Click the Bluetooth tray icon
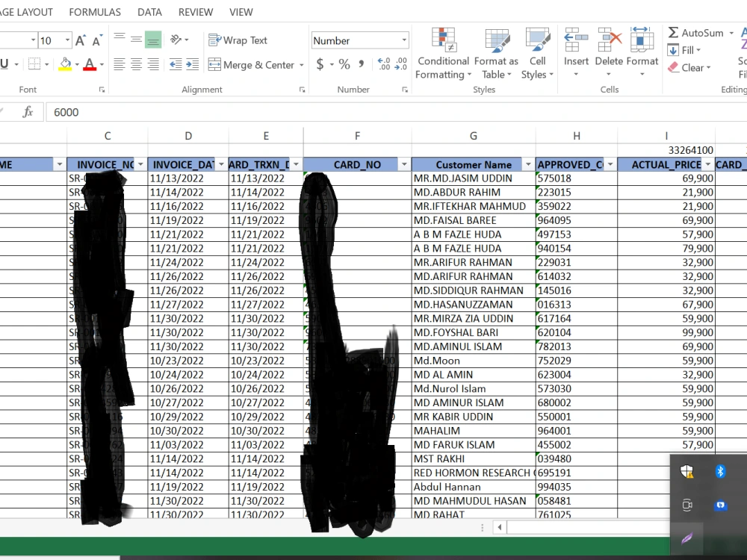 coord(720,471)
